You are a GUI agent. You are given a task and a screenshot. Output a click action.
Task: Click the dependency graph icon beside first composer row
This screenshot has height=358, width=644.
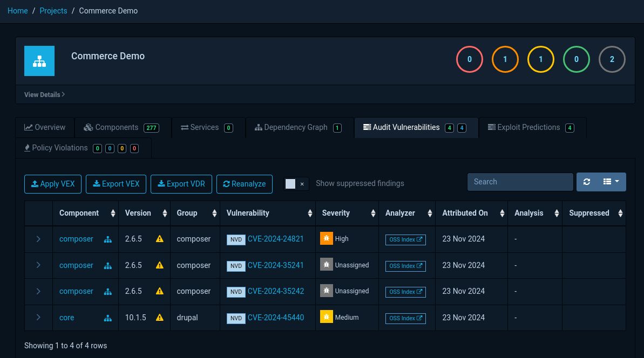pos(107,239)
